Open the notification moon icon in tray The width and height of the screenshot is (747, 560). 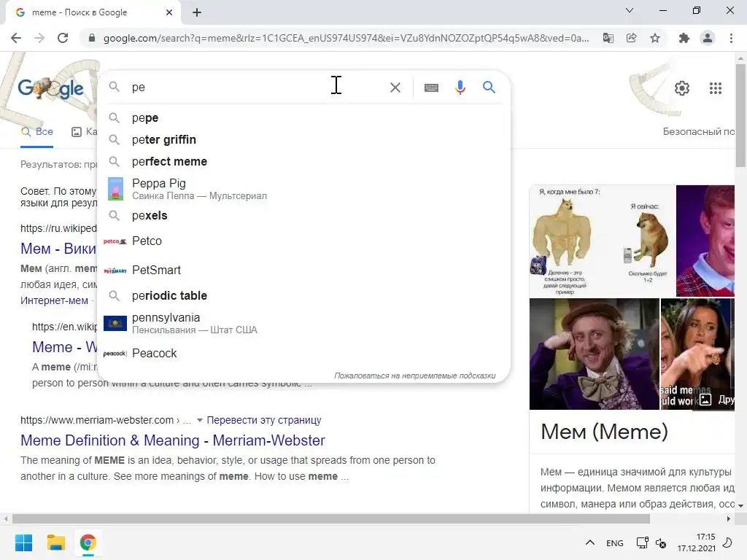pos(727,542)
